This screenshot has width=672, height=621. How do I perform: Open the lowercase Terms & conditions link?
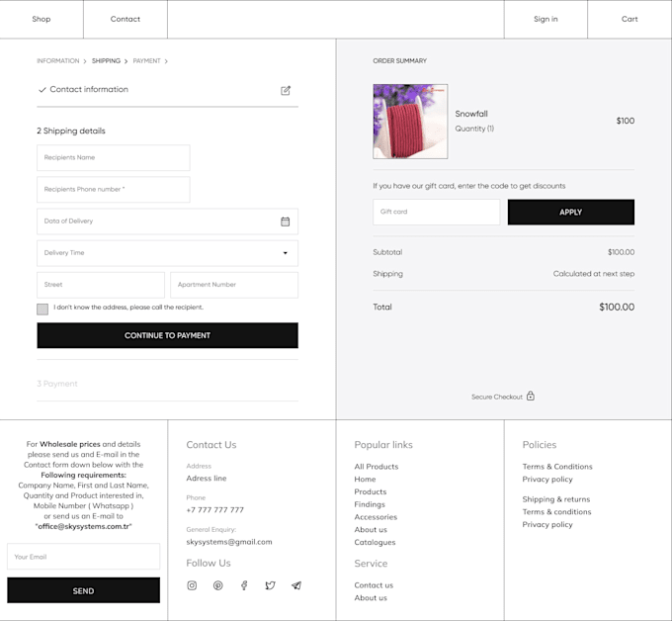point(556,511)
